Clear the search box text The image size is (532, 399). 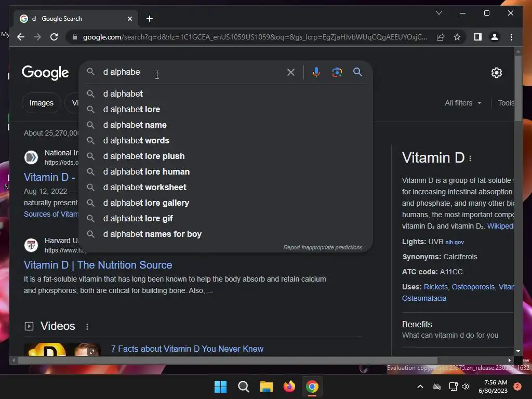coord(291,72)
